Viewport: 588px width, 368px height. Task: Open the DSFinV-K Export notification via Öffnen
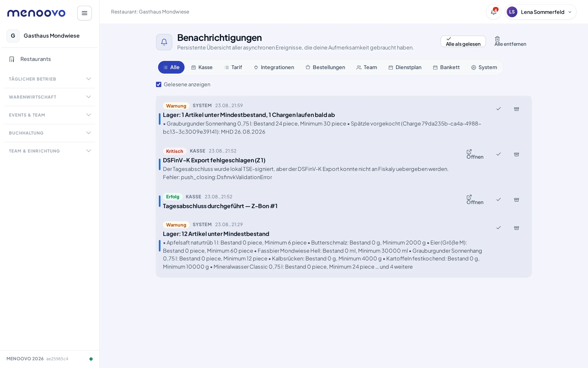point(475,154)
